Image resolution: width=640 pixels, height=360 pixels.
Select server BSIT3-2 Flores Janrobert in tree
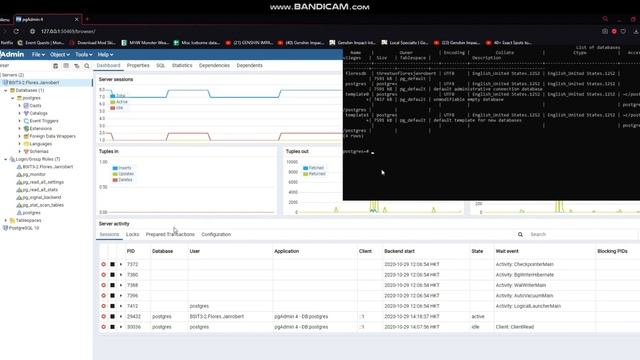coord(34,82)
